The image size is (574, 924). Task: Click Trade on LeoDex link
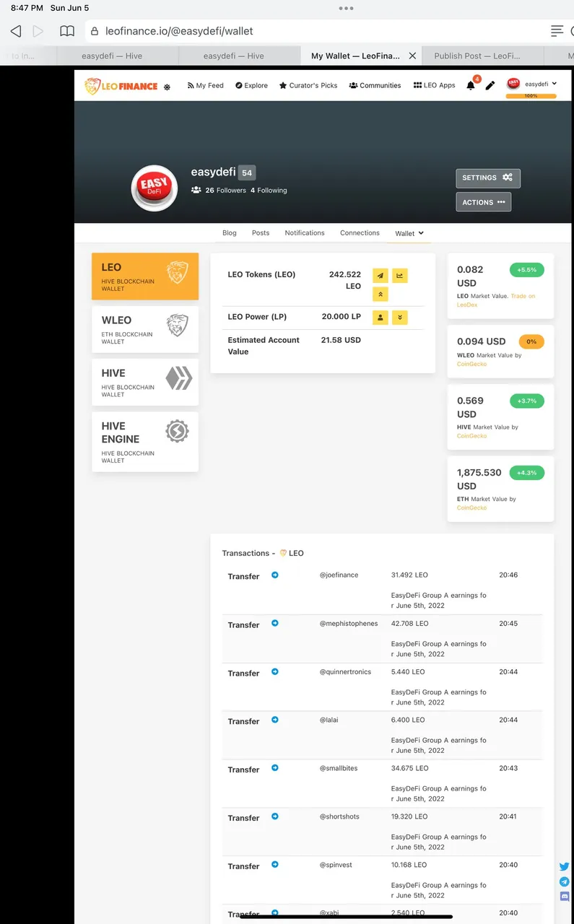coord(497,300)
